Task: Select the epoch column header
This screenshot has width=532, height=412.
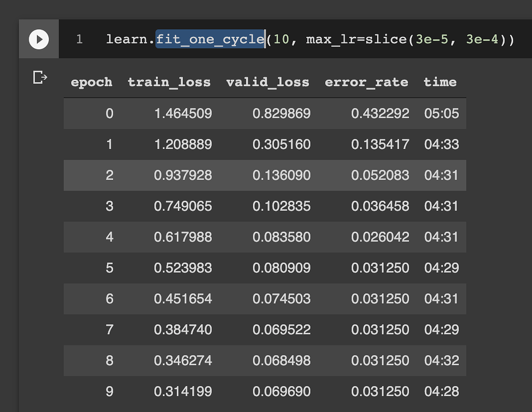Action: [x=91, y=82]
